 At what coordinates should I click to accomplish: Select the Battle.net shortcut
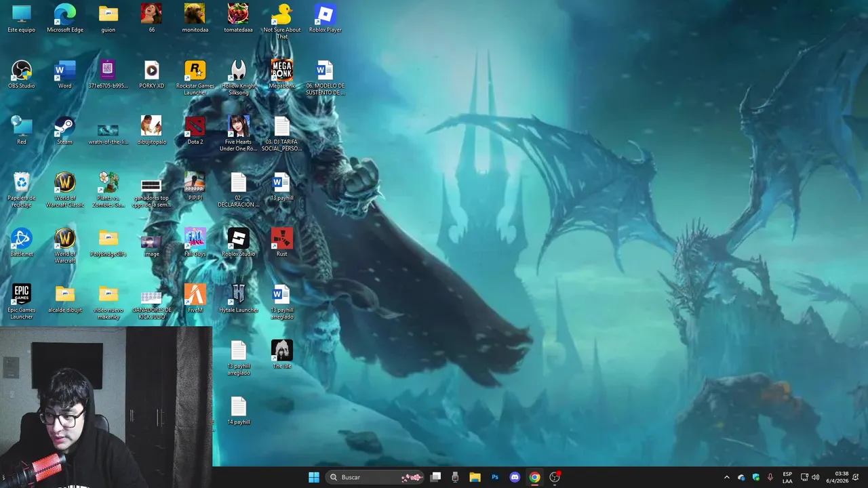[x=22, y=243]
